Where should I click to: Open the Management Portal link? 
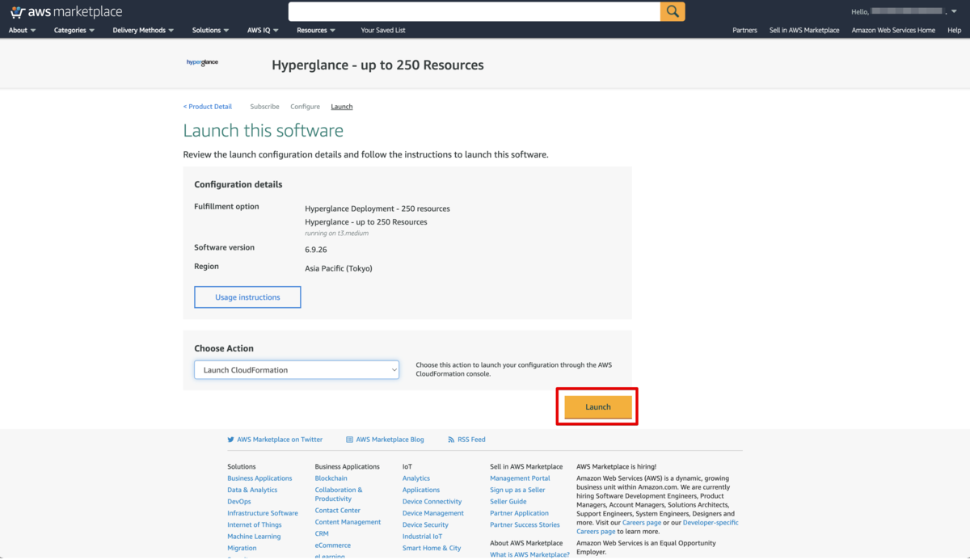tap(520, 478)
